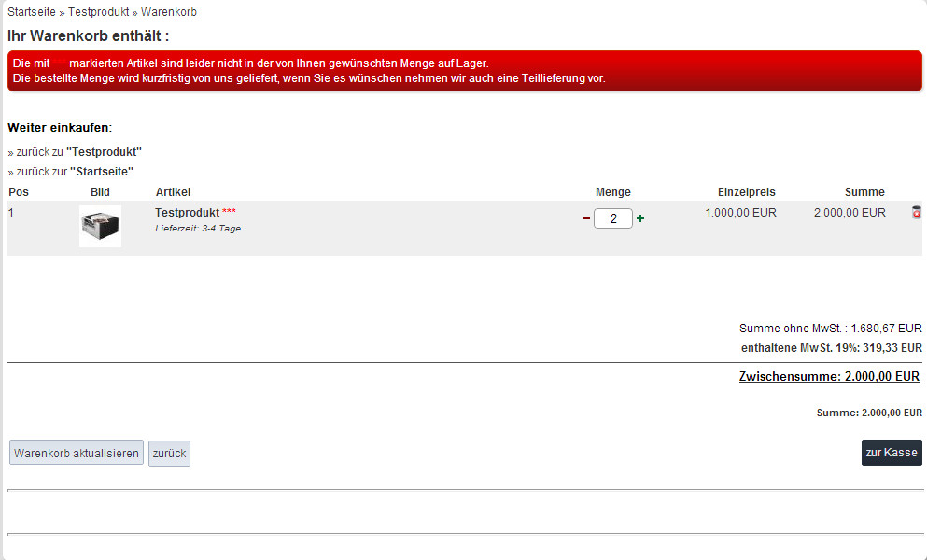Viewport: 927px width, 560px height.
Task: Click the Lieferzeit: 3-4 Tage text
Action: tap(198, 228)
